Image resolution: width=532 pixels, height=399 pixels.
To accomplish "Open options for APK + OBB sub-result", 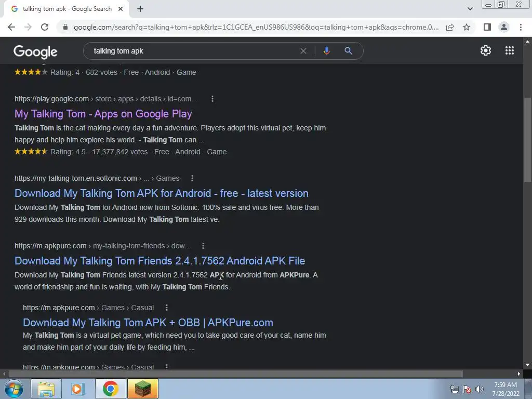I will (167, 308).
